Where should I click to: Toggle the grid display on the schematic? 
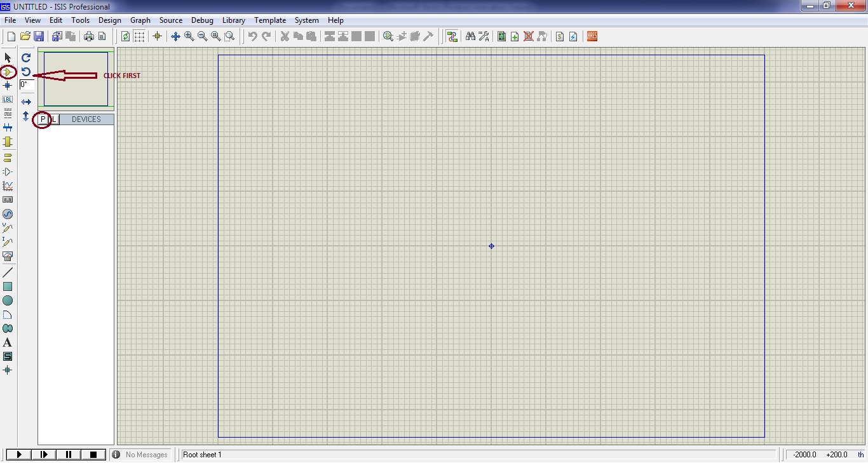[139, 36]
